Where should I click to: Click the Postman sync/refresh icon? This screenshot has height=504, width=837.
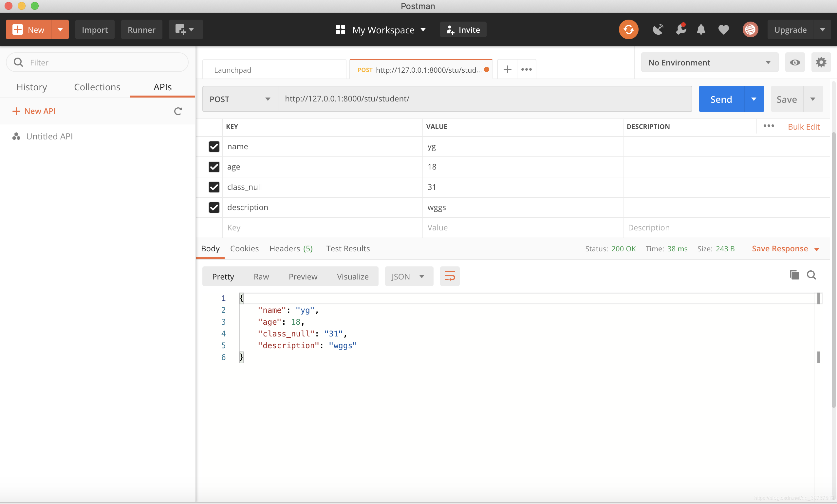pyautogui.click(x=628, y=29)
